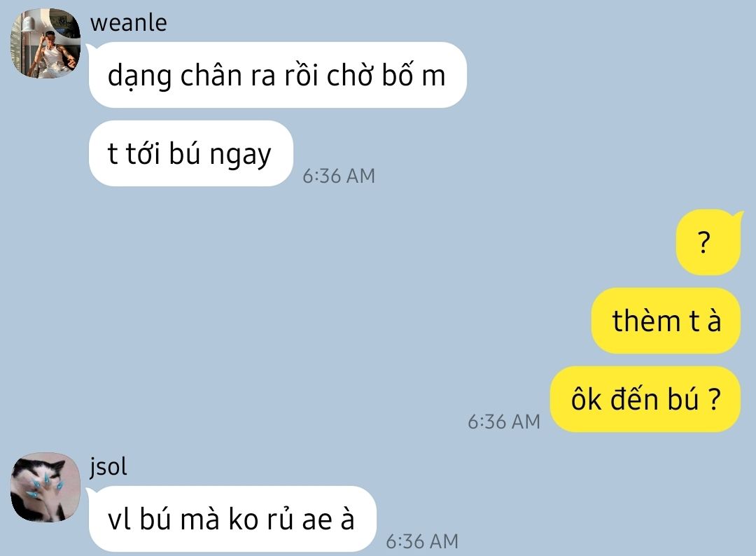Select message "dạng chân ra rồi chờ bố m"
This screenshot has height=556, width=756.
(x=277, y=75)
